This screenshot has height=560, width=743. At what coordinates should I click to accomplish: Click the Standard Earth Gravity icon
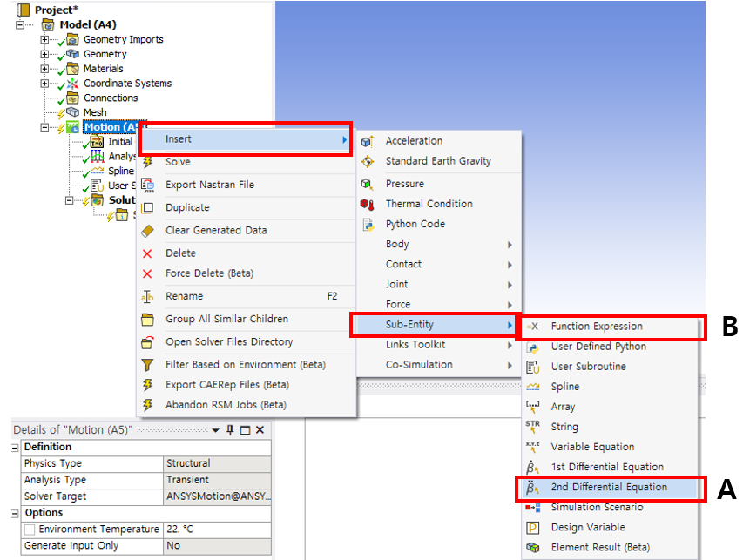click(x=367, y=161)
